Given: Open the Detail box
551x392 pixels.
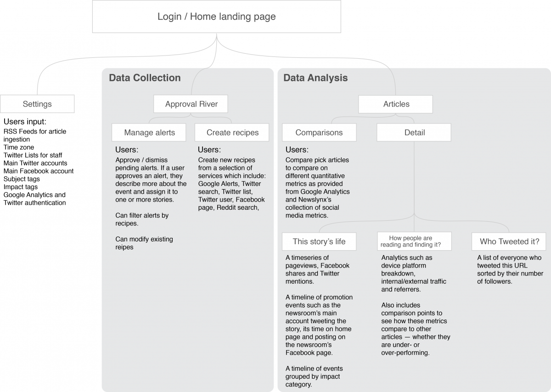Looking at the screenshot, I should click(x=414, y=133).
